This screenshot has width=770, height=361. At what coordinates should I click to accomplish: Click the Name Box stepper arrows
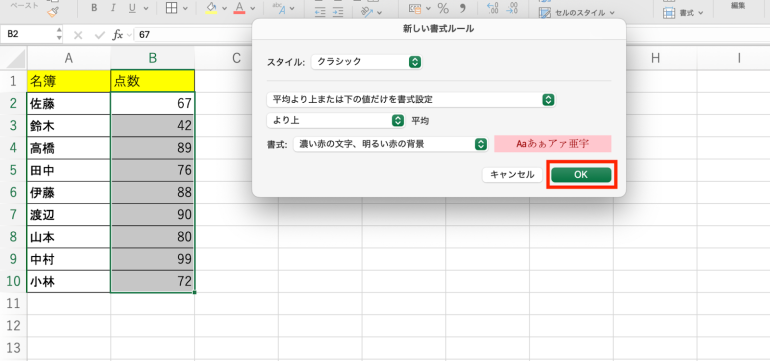(59, 35)
